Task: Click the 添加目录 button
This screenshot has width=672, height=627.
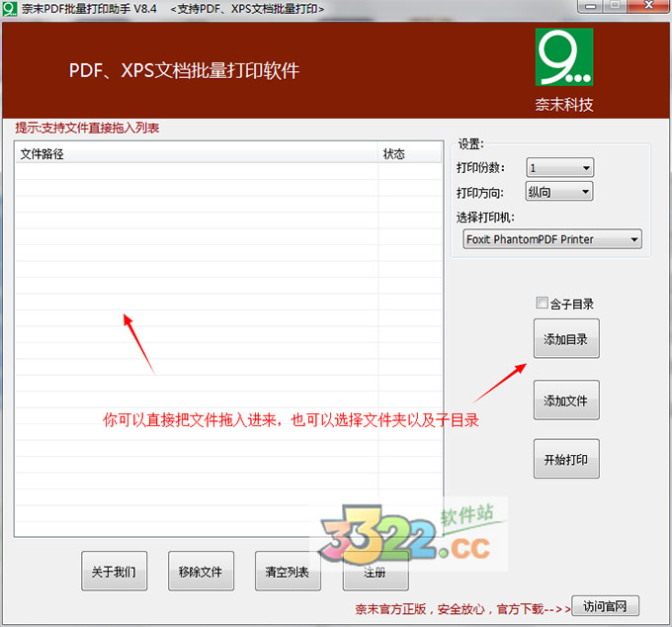Action: (x=566, y=339)
